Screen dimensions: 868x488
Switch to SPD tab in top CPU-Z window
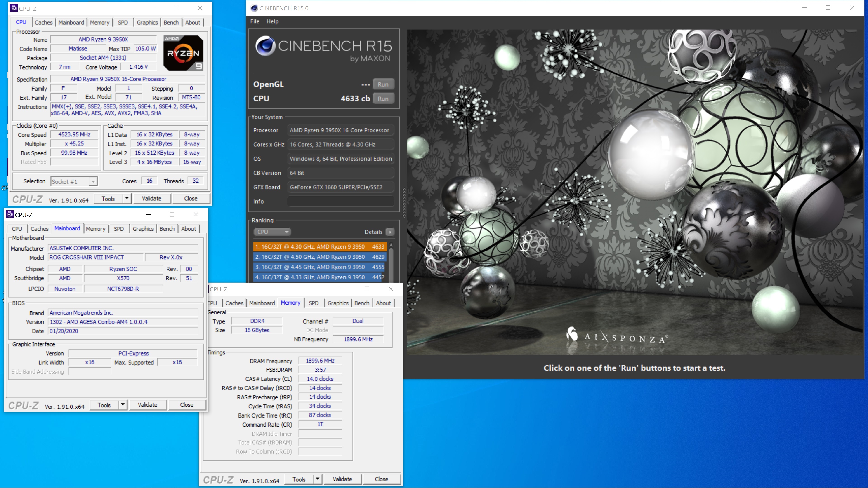[123, 23]
